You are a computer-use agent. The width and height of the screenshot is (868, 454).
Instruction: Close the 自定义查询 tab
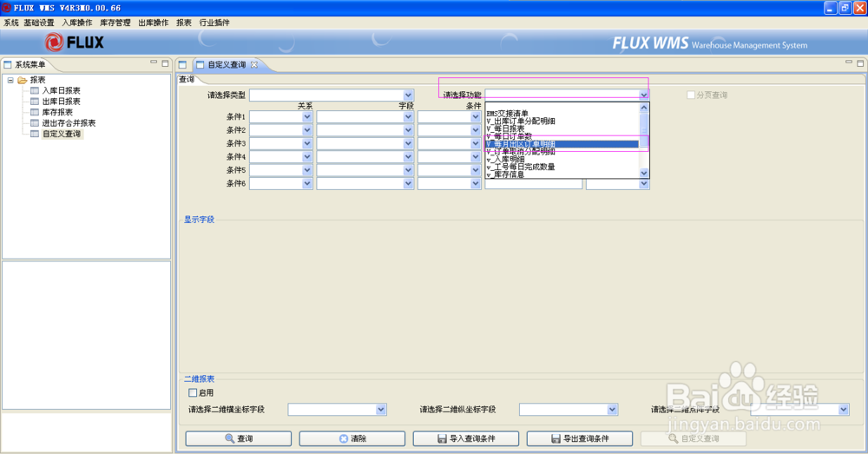point(254,65)
